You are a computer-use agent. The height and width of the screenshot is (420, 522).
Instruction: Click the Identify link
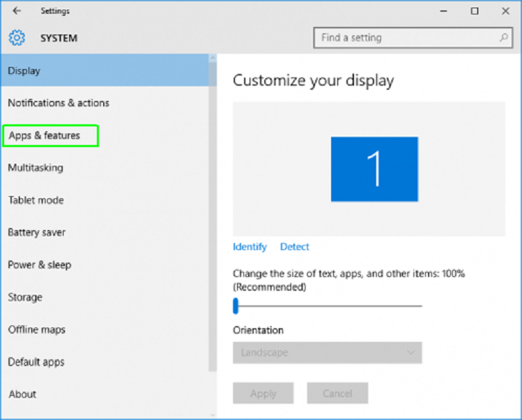coord(250,247)
